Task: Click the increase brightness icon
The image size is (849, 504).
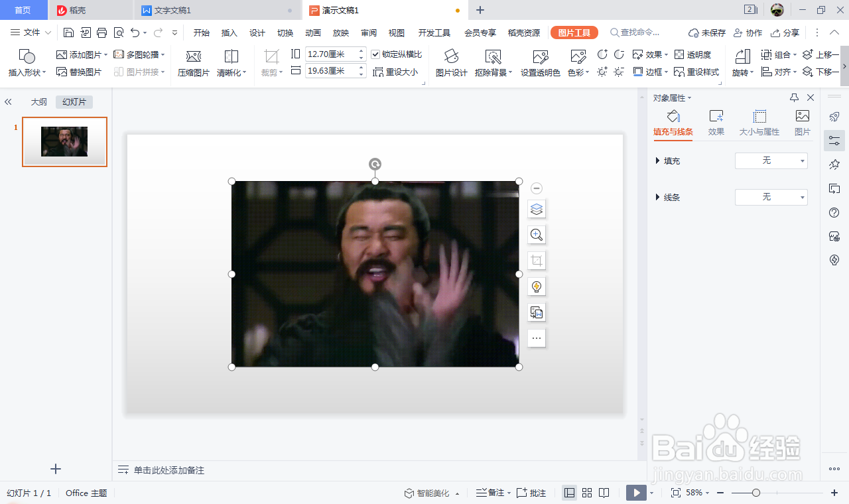Action: (602, 72)
